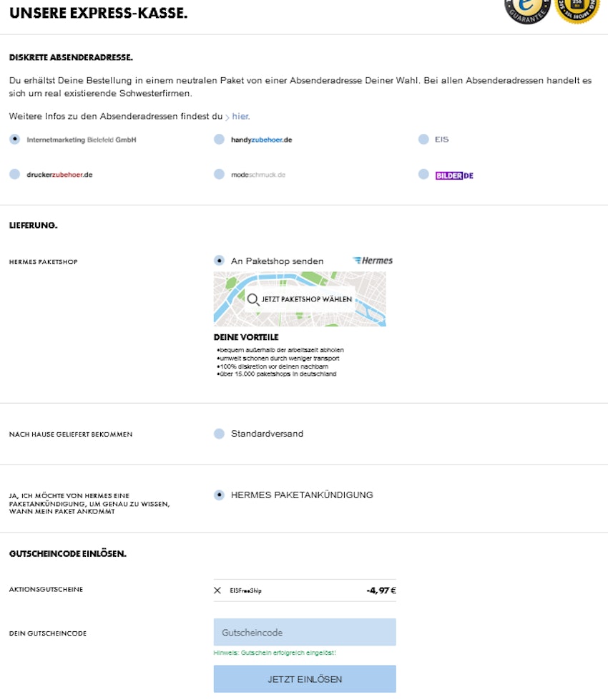Click the SSL secure seal badge
This screenshot has height=700, width=608.
click(577, 9)
